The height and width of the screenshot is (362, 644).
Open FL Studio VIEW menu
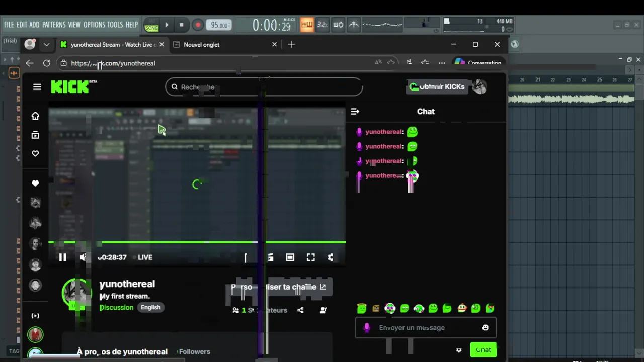[74, 25]
